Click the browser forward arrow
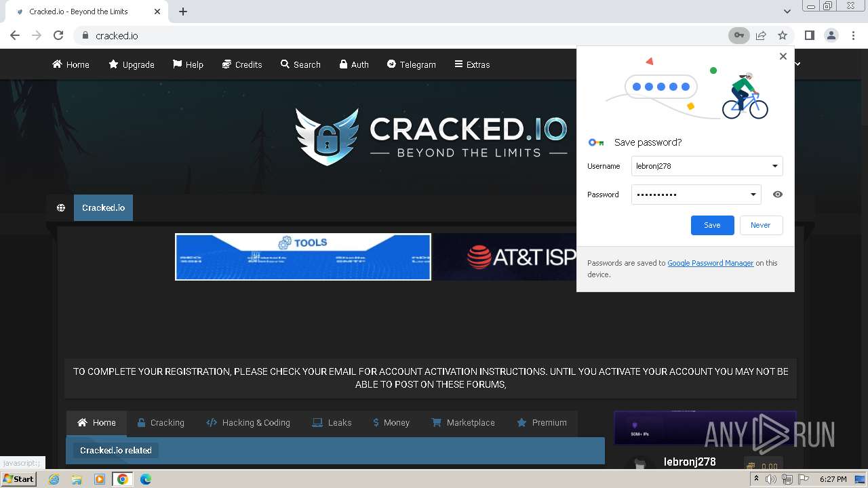 tap(37, 35)
